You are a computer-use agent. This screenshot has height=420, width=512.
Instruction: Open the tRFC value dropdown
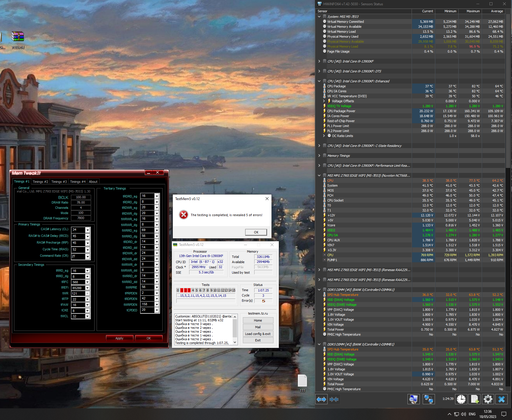pyautogui.click(x=87, y=282)
